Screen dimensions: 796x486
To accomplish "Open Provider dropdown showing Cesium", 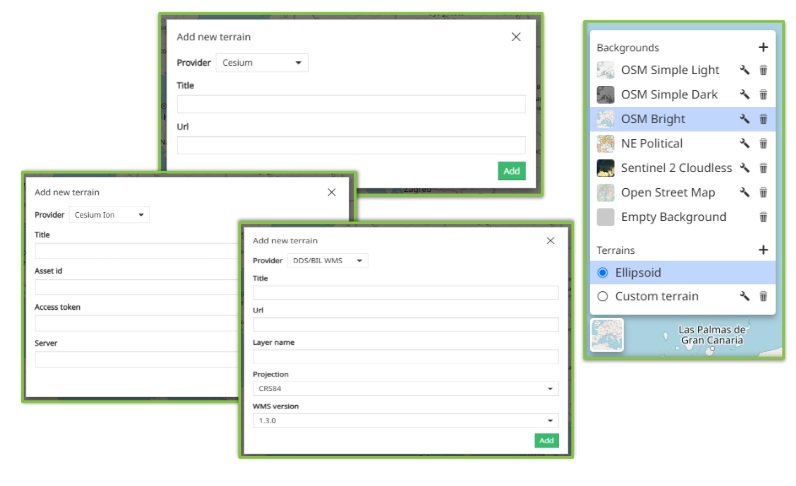I will coord(262,62).
